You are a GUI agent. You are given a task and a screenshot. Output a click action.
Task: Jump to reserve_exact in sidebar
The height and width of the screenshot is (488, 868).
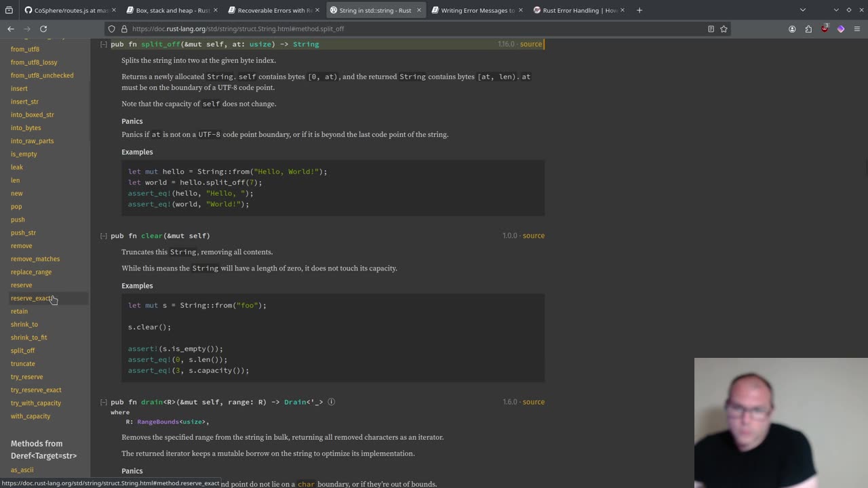tap(31, 298)
